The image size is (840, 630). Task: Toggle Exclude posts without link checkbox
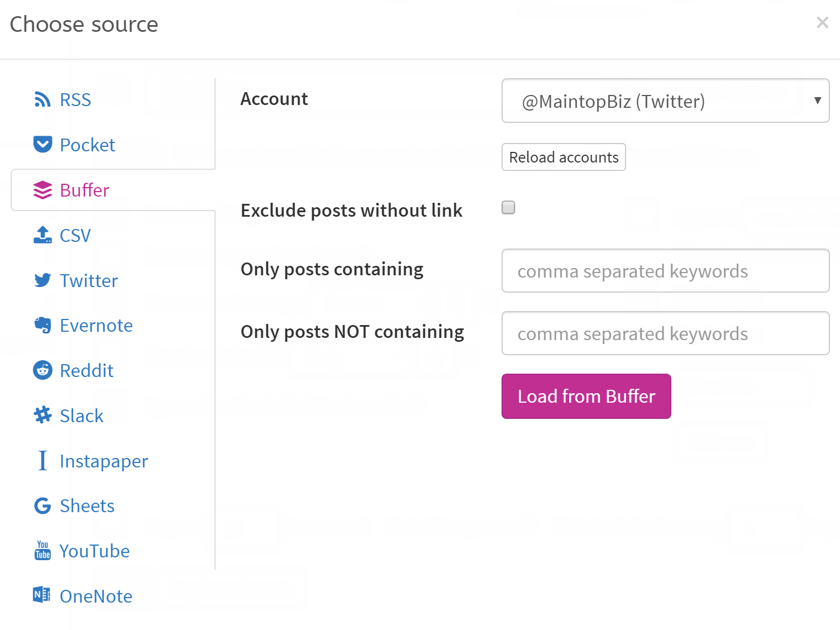pyautogui.click(x=508, y=207)
